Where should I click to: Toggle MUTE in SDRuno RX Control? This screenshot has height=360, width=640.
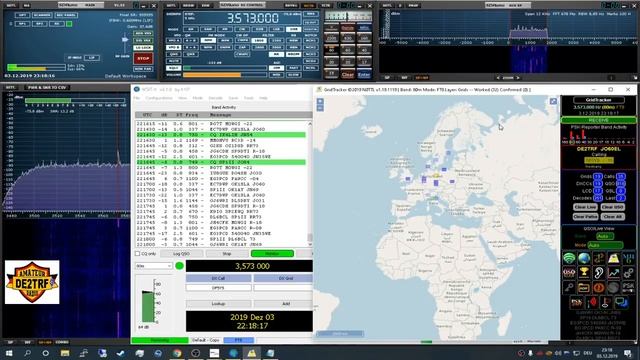click(173, 61)
